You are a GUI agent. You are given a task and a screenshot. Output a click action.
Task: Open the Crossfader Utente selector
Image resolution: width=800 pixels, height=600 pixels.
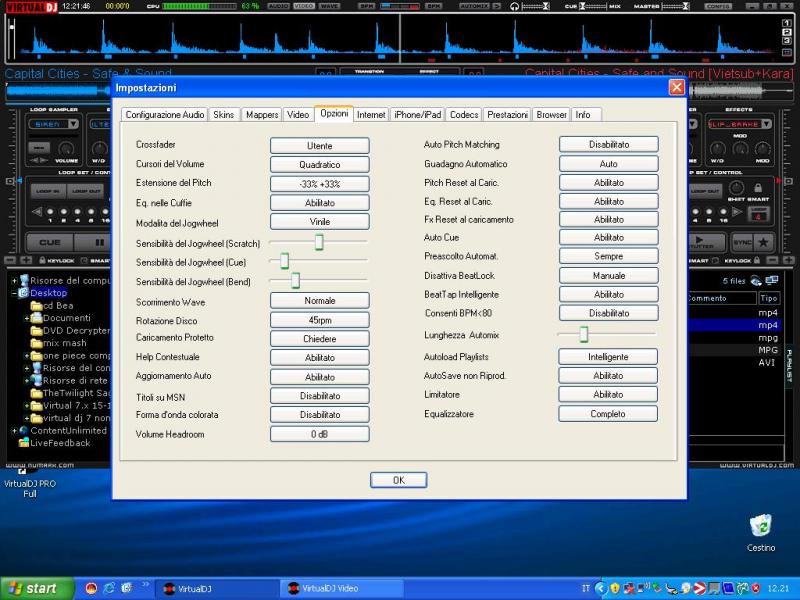[x=319, y=145]
